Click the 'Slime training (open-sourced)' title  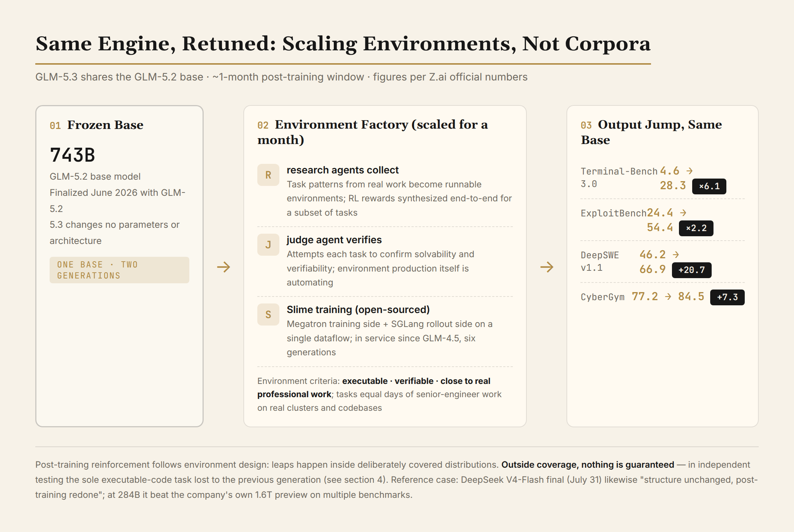pos(358,309)
